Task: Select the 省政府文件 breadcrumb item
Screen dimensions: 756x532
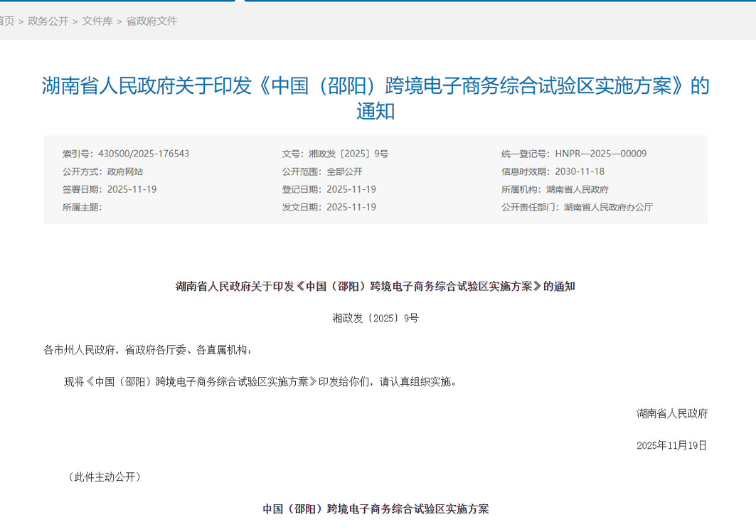Action: click(151, 21)
